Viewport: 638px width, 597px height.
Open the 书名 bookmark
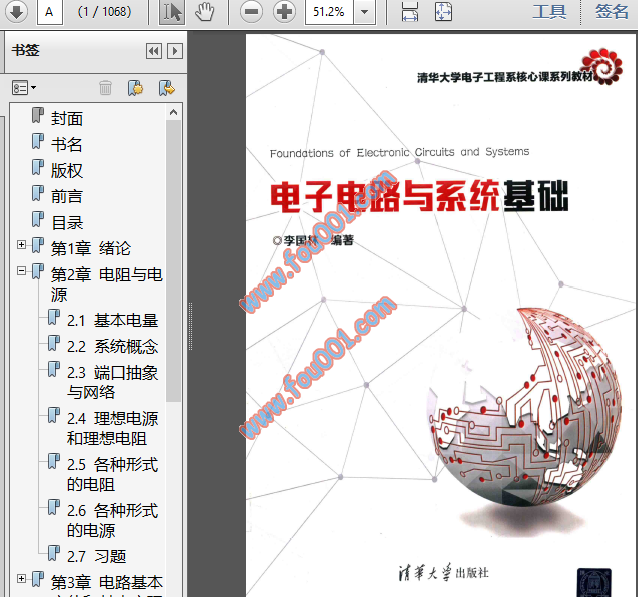(x=67, y=144)
